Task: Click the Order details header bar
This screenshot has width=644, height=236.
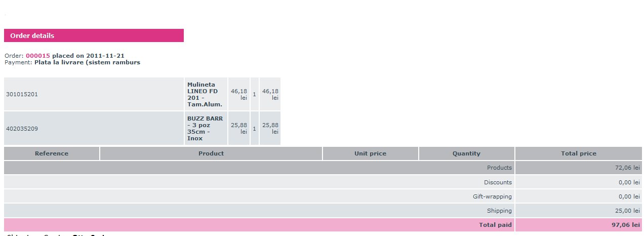Action: pyautogui.click(x=94, y=35)
